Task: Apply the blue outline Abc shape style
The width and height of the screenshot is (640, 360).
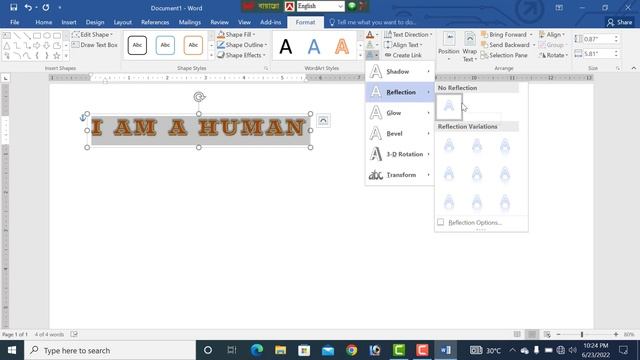Action: pyautogui.click(x=165, y=45)
